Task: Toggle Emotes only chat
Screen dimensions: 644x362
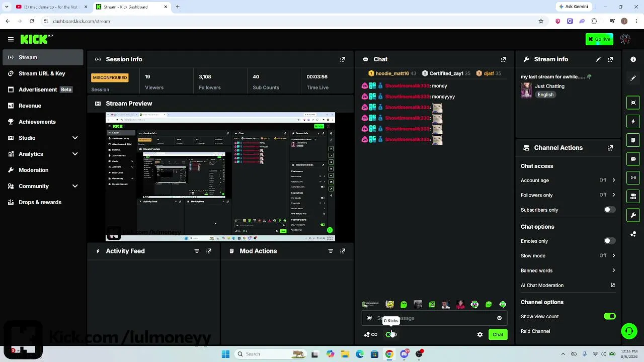Action: pyautogui.click(x=609, y=241)
